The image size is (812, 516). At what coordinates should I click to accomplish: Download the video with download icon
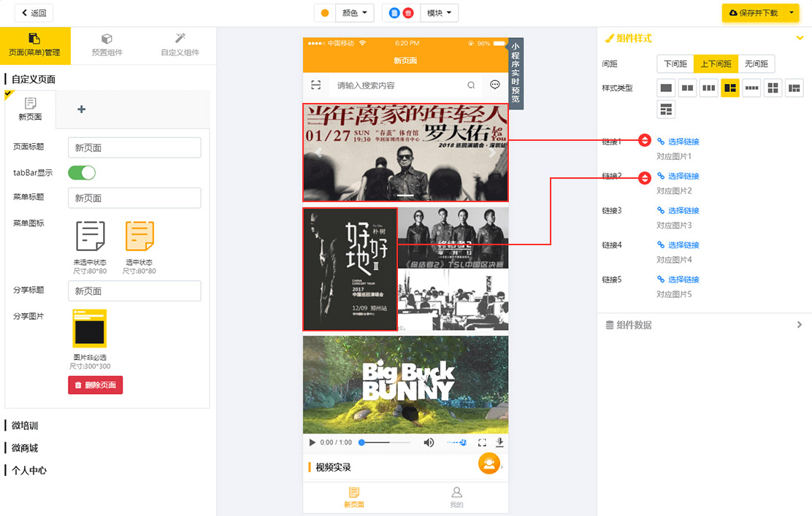499,442
